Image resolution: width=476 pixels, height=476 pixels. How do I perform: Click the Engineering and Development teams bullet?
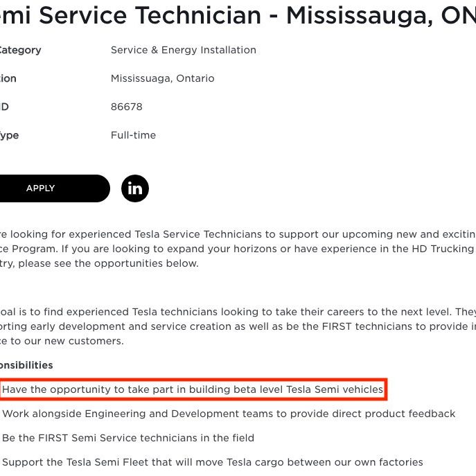click(229, 414)
